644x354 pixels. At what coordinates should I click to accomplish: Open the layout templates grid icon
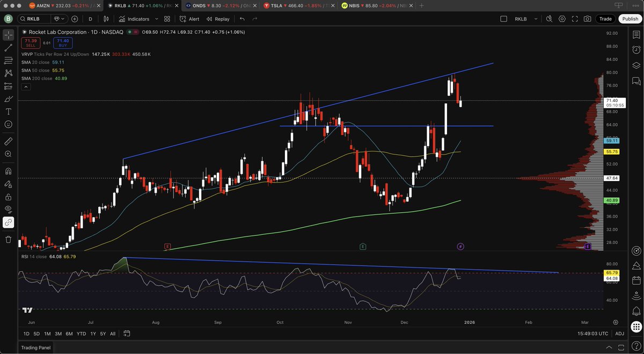click(167, 19)
